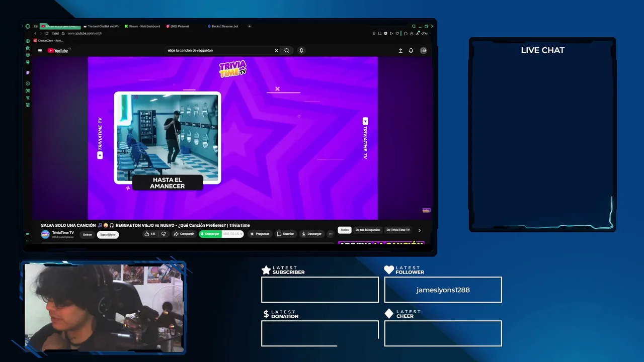Open the three-dots more actions menu

(x=330, y=234)
